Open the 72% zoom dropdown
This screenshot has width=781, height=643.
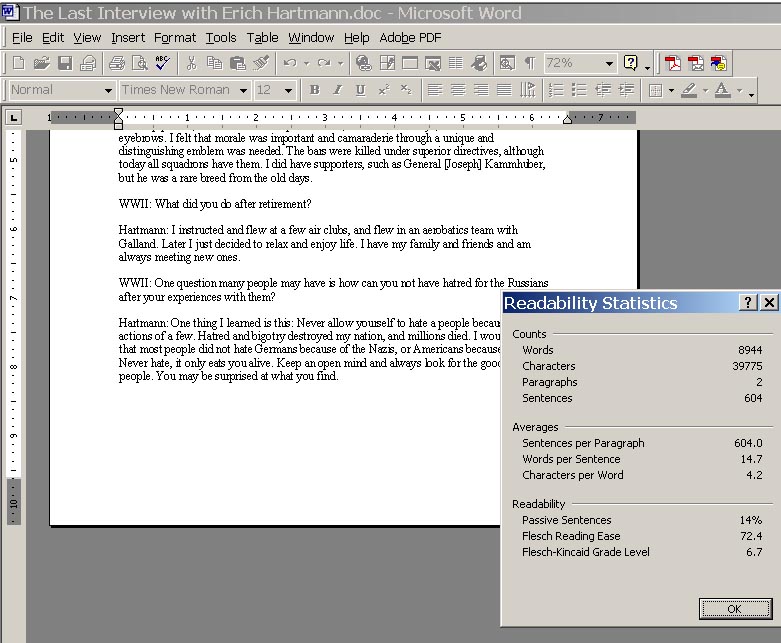(x=609, y=63)
